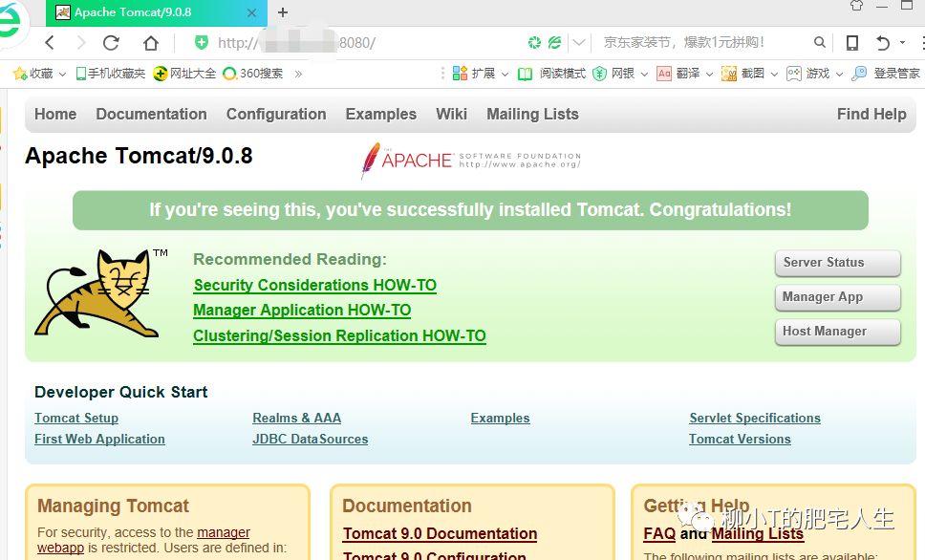Open JDBC DataSources link
Screen dimensions: 925x560
click(311, 439)
